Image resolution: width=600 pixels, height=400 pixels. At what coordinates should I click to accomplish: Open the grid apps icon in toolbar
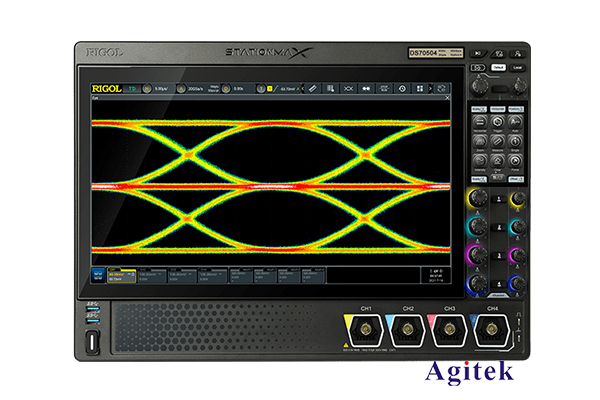pyautogui.click(x=421, y=88)
